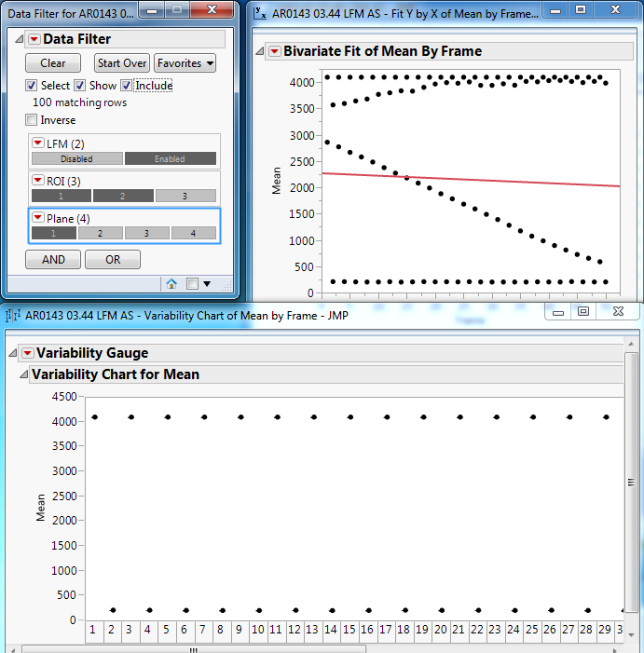Click the 100 matching rows text

coord(79,102)
